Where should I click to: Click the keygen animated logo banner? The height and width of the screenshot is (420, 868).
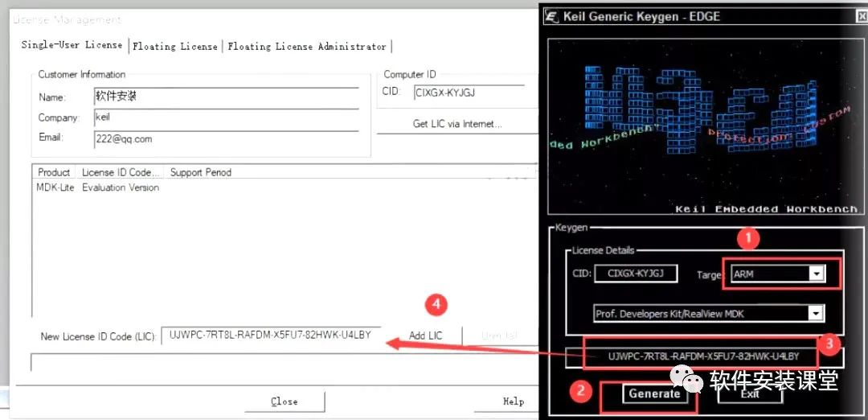(705, 126)
